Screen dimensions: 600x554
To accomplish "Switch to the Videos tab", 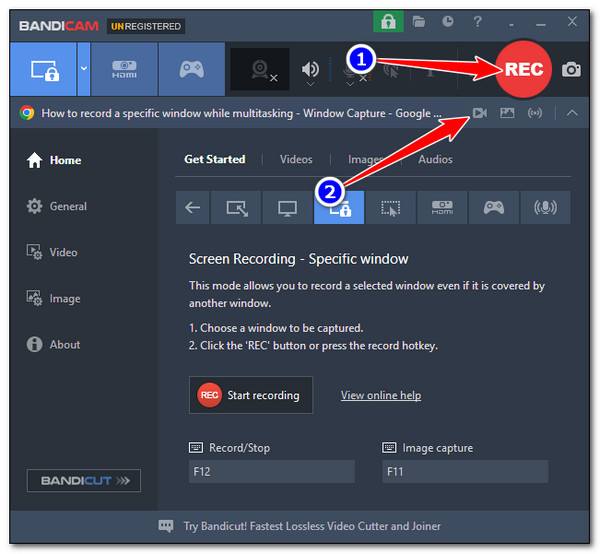I will tap(296, 159).
